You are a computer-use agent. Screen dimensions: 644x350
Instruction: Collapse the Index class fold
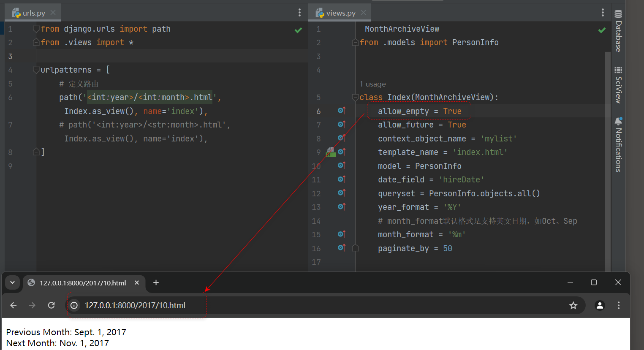[355, 98]
